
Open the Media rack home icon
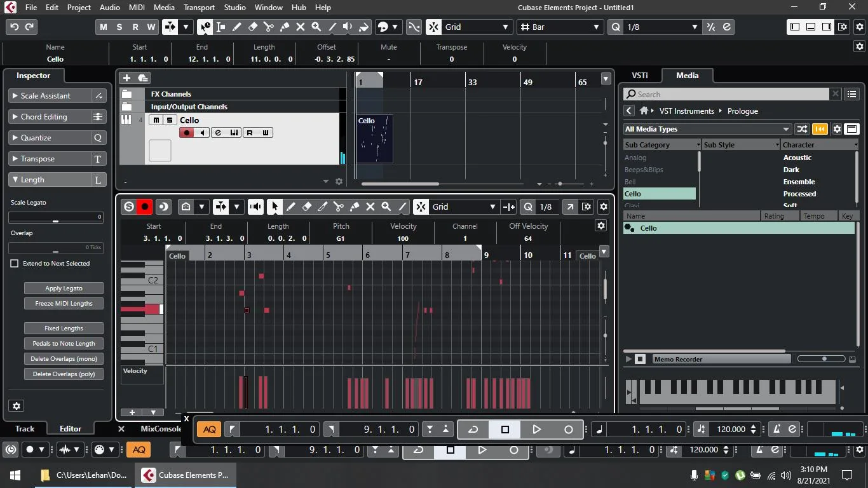pos(644,111)
